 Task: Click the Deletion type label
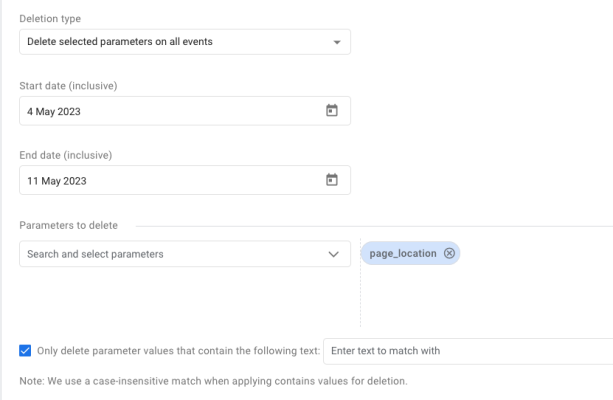point(51,19)
